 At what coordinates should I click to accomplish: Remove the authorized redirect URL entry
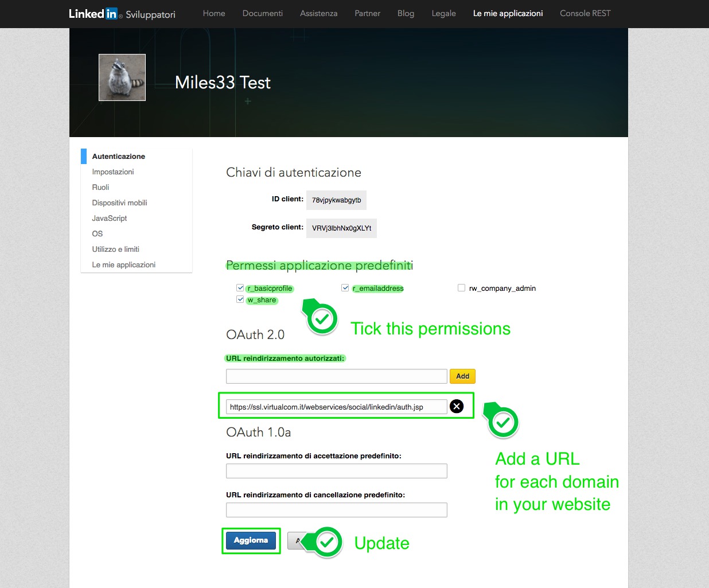457,406
